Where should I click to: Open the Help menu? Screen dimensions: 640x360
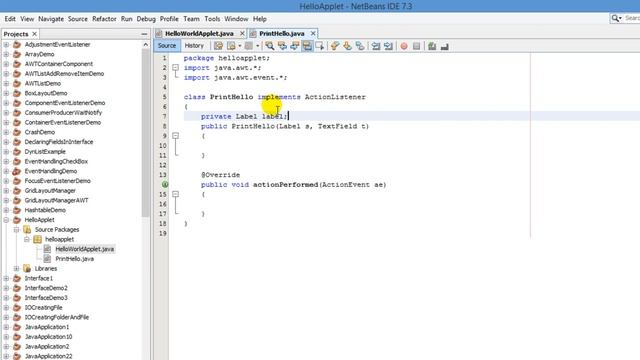pyautogui.click(x=260, y=19)
